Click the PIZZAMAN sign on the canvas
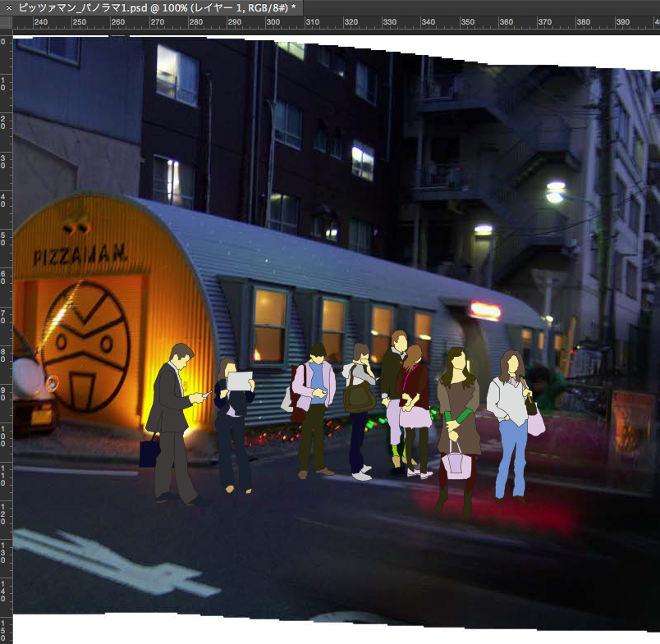The image size is (660, 644). pyautogui.click(x=80, y=254)
